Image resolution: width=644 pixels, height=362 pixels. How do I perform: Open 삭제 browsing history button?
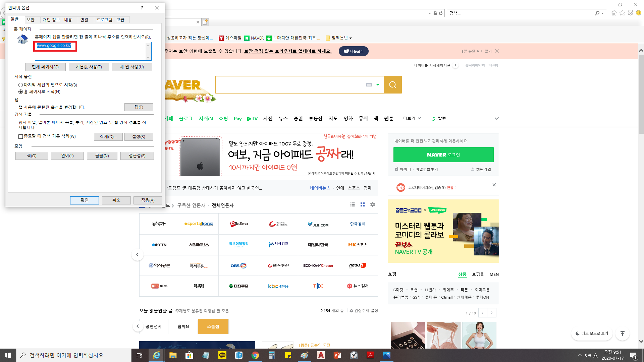coord(108,137)
